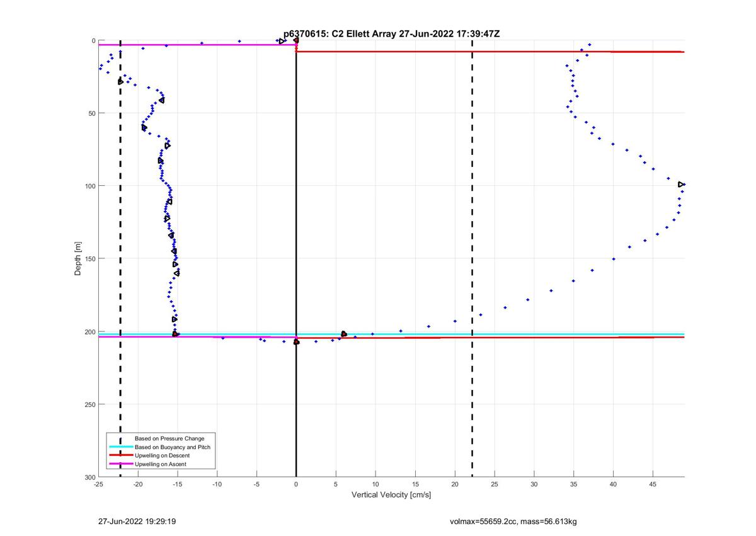
Task: Click depth axis tick label '300'
Action: (x=89, y=477)
